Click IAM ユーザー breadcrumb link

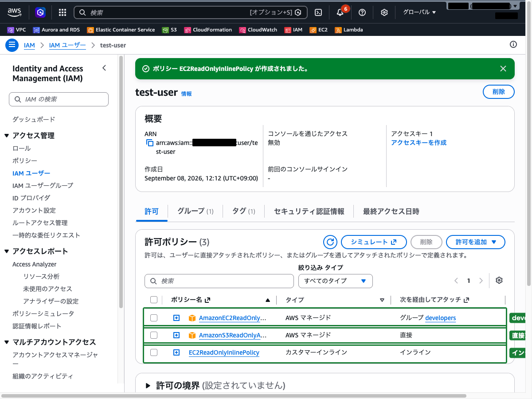tap(68, 45)
